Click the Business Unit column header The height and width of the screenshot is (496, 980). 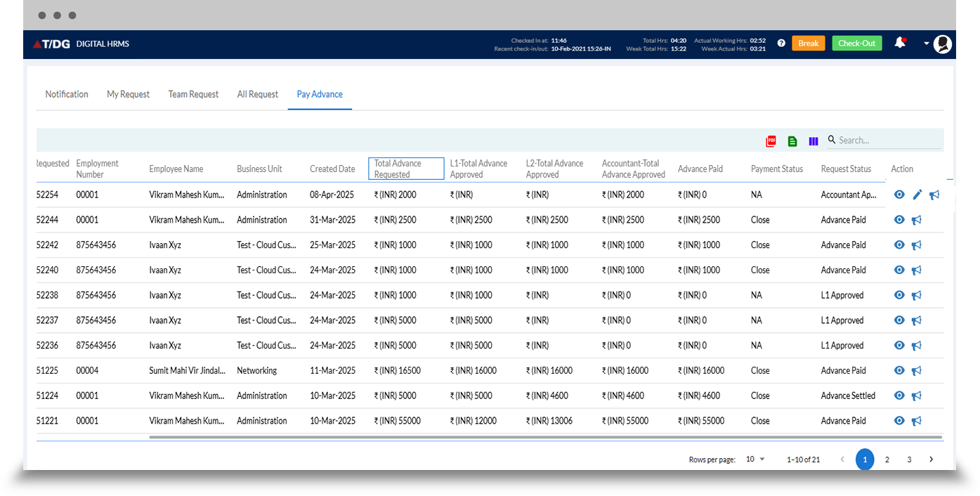click(x=259, y=169)
